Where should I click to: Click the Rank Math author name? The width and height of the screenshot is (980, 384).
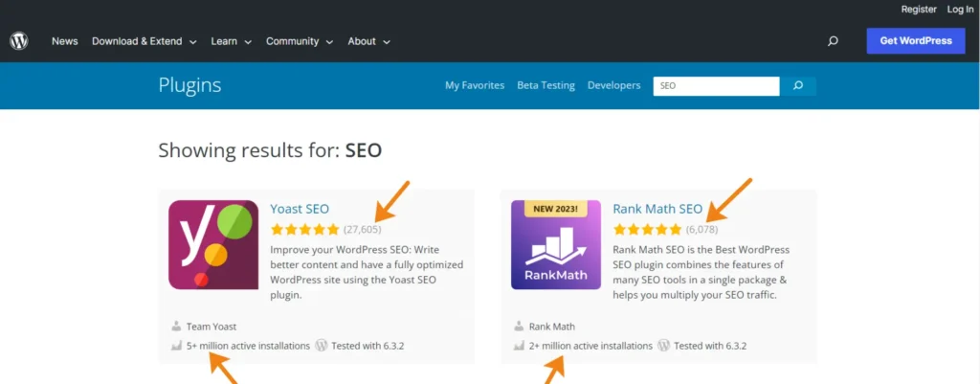(x=552, y=327)
